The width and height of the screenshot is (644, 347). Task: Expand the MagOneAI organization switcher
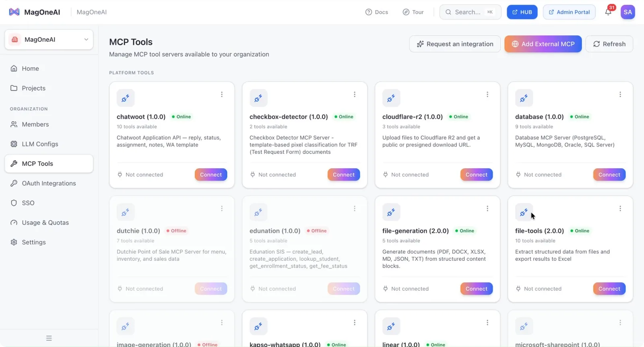click(49, 39)
